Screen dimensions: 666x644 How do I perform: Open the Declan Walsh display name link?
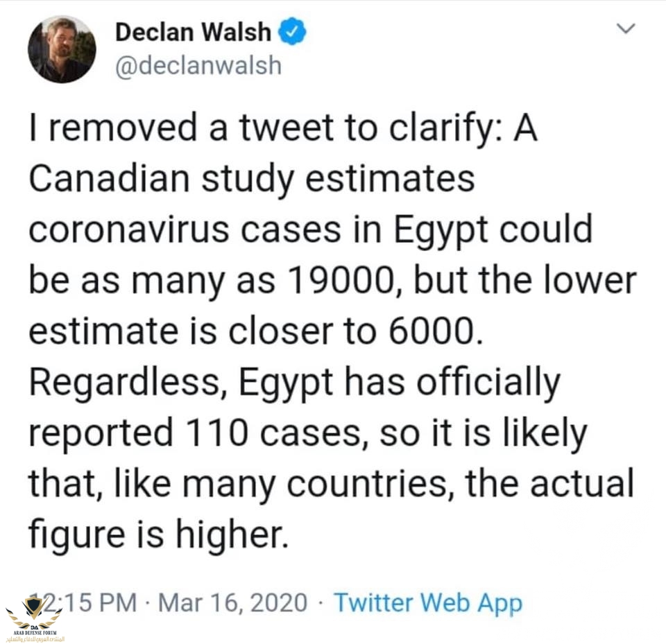194,33
